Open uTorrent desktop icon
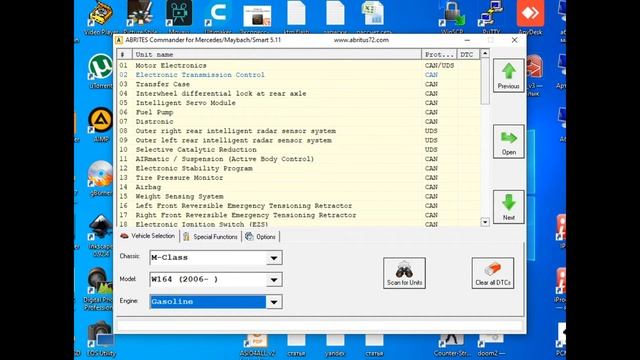This screenshot has height=360, width=640. click(x=100, y=70)
